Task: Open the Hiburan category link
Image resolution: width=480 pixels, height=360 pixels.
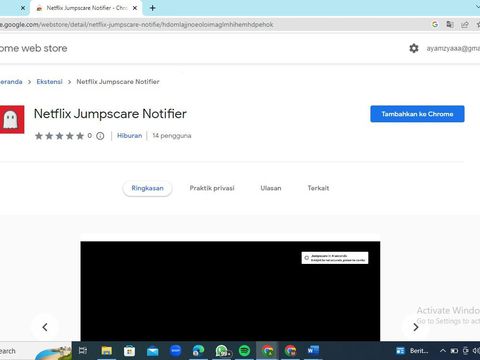Action: point(129,136)
